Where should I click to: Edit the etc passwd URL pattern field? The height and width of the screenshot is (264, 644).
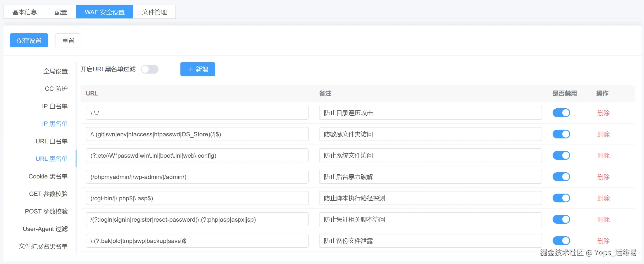coord(197,155)
